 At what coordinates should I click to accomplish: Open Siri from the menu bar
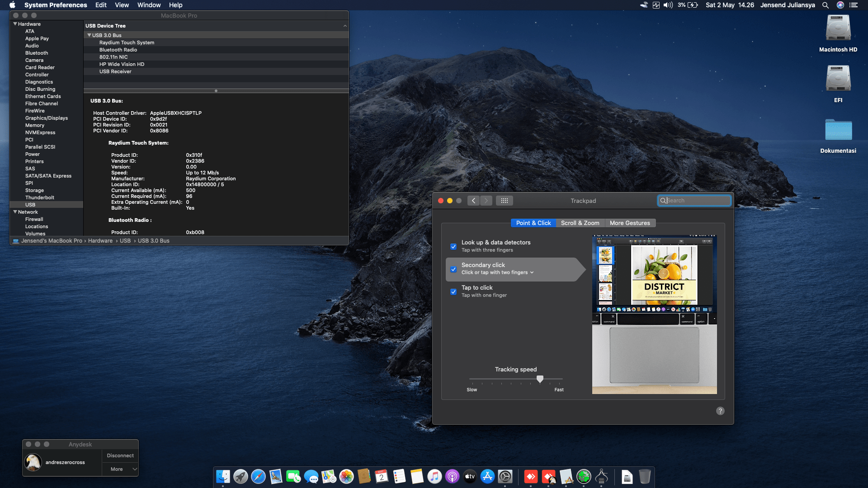(840, 5)
